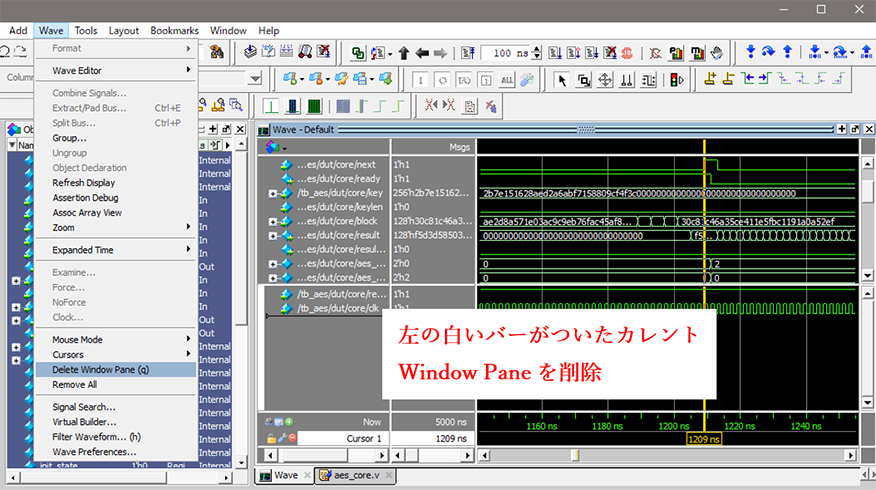Select the pointer Select Mode tool
Viewport: 876px width, 490px height.
pyautogui.click(x=561, y=80)
